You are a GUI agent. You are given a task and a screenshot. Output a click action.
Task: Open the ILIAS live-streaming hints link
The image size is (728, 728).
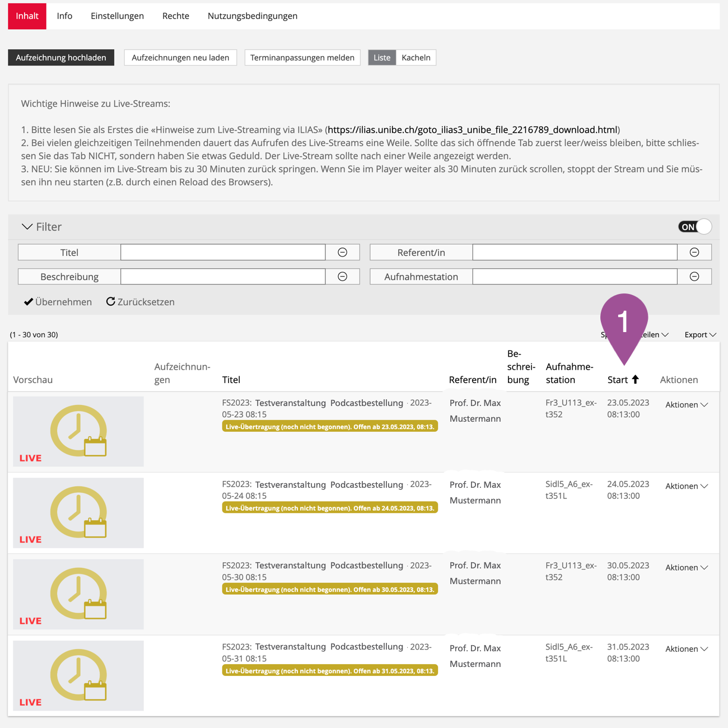pos(472,130)
